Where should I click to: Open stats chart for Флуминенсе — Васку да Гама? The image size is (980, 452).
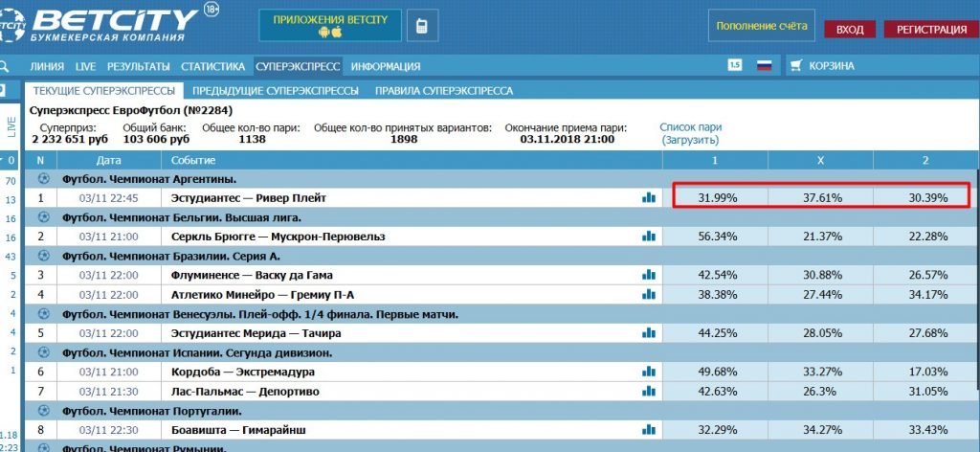pos(649,275)
